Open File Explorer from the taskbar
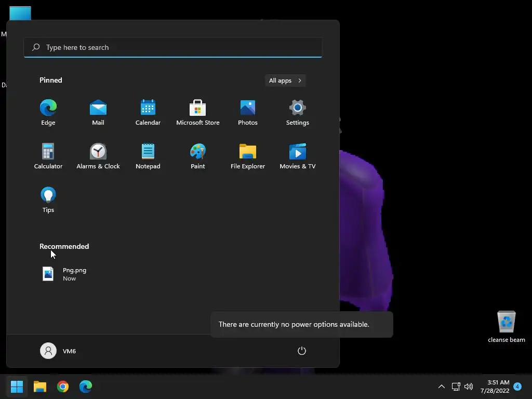Viewport: 532px width, 399px height. 39,386
